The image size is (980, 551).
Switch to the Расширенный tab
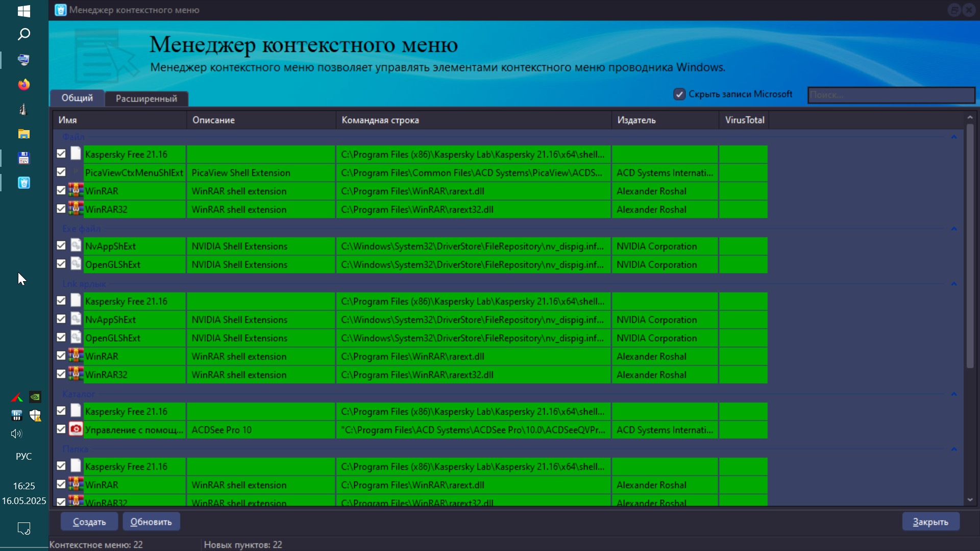pyautogui.click(x=146, y=98)
